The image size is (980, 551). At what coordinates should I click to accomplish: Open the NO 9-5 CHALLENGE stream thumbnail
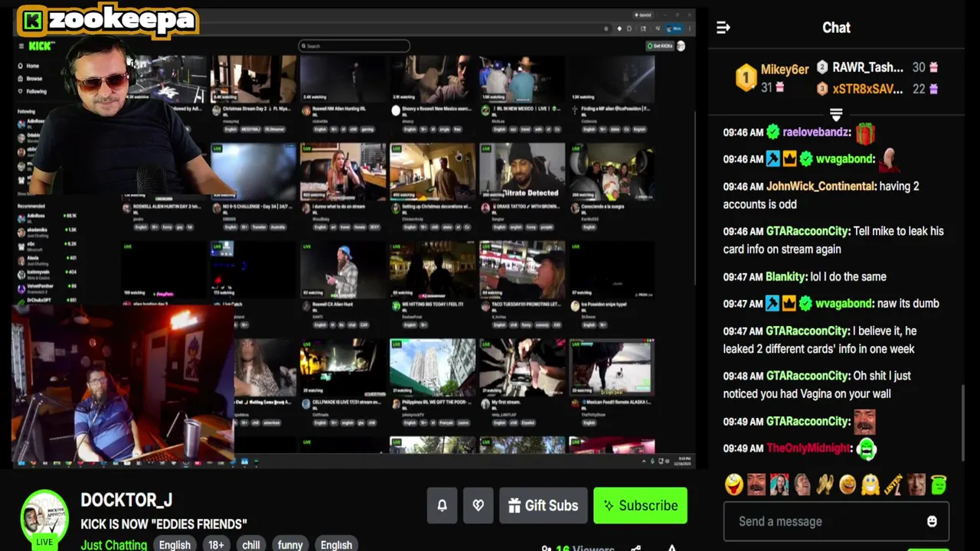coord(253,171)
